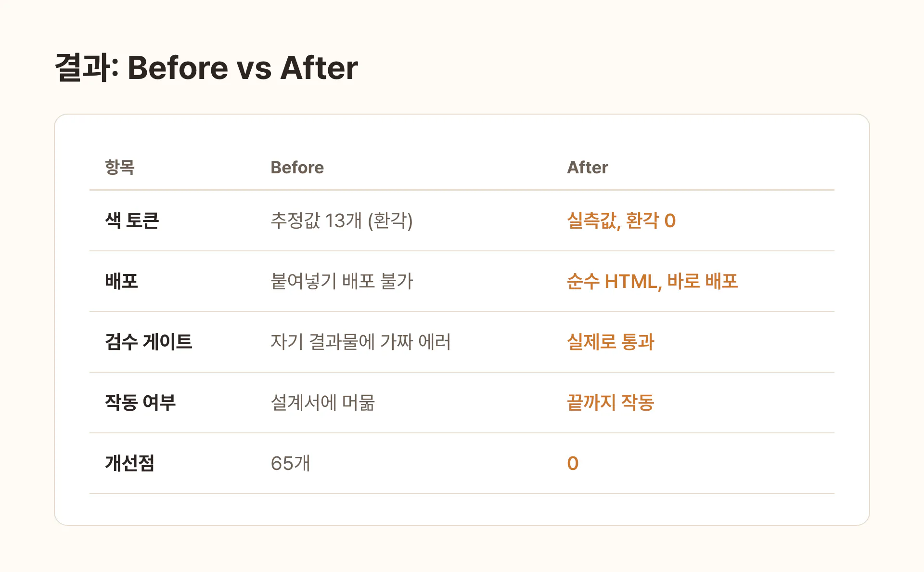Select the '65개' cell
Image resolution: width=924 pixels, height=572 pixels.
pos(290,463)
